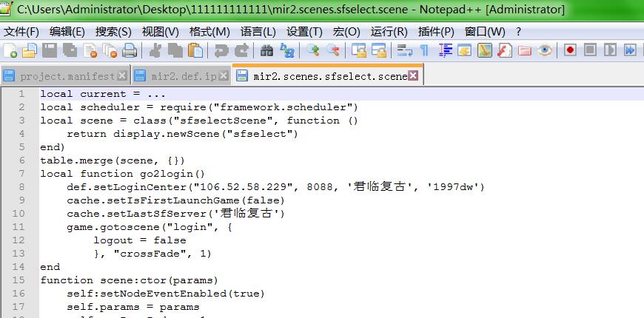Image resolution: width=644 pixels, height=318 pixels.
Task: Open Find with the binoculars icon
Action: [x=267, y=50]
